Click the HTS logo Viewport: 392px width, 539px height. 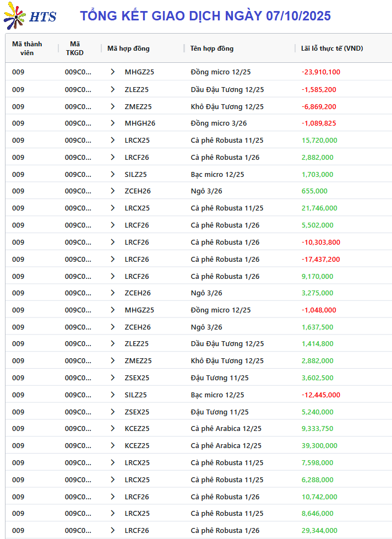30,15
